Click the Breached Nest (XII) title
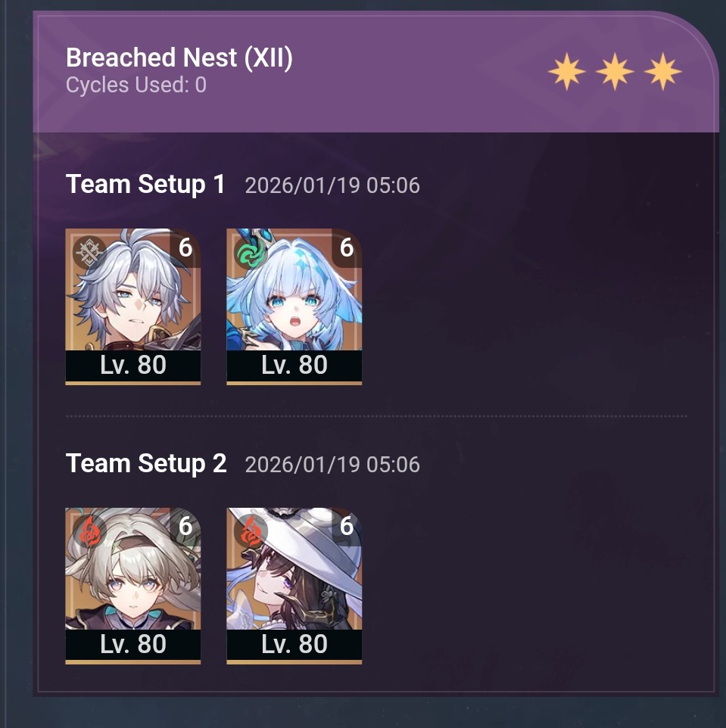The image size is (726, 728). click(179, 58)
